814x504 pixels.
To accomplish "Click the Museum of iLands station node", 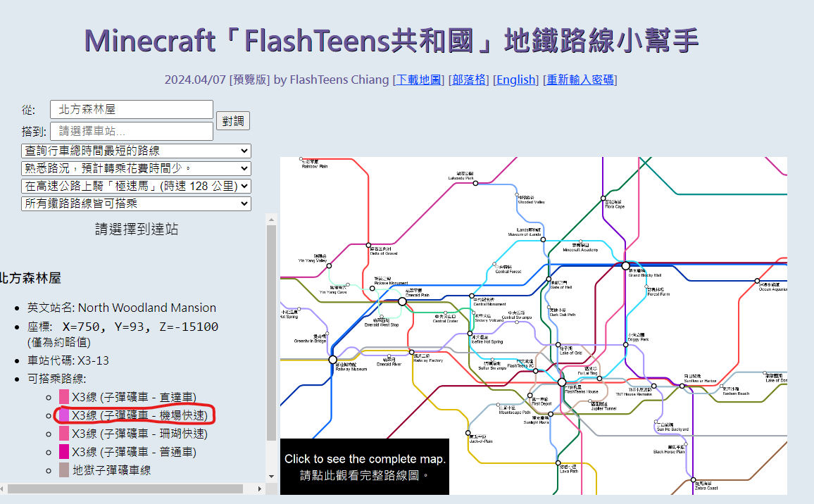I will pyautogui.click(x=543, y=240).
